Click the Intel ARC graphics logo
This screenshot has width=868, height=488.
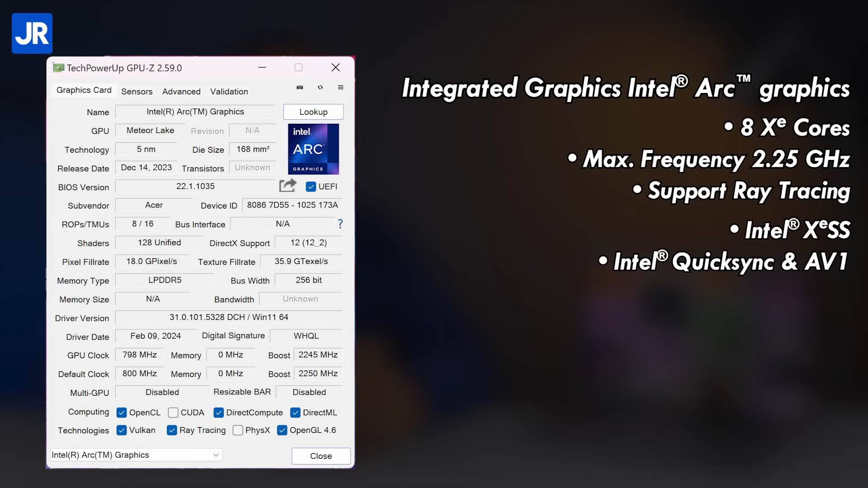point(313,149)
